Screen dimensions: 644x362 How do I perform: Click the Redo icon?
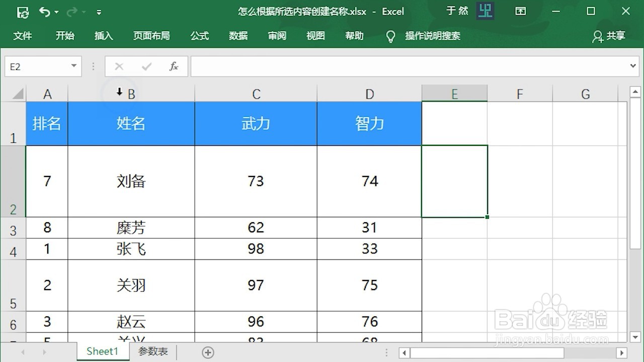point(71,11)
